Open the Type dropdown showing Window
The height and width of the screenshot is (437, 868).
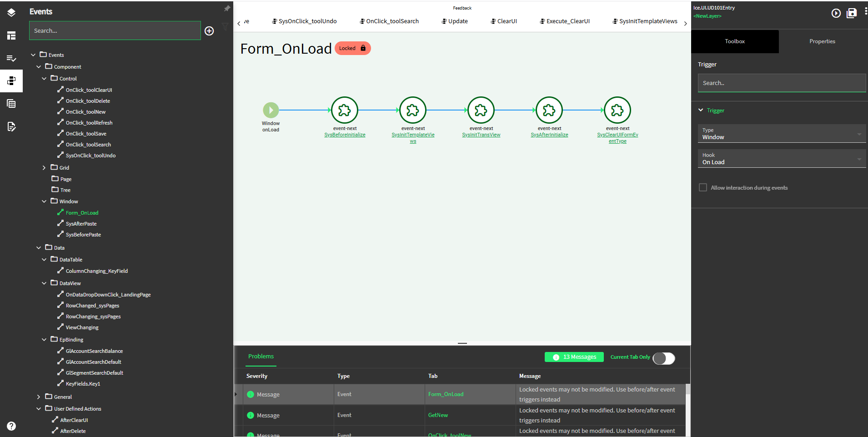[782, 134]
